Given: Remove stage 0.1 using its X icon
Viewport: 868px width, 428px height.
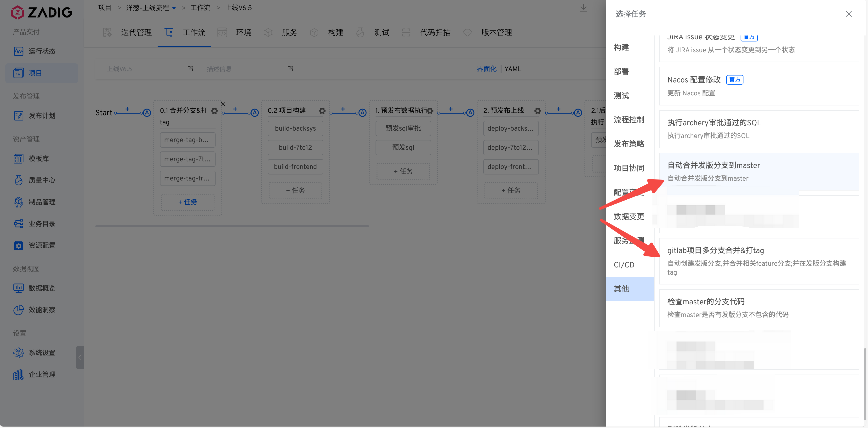Looking at the screenshot, I should pos(223,104).
